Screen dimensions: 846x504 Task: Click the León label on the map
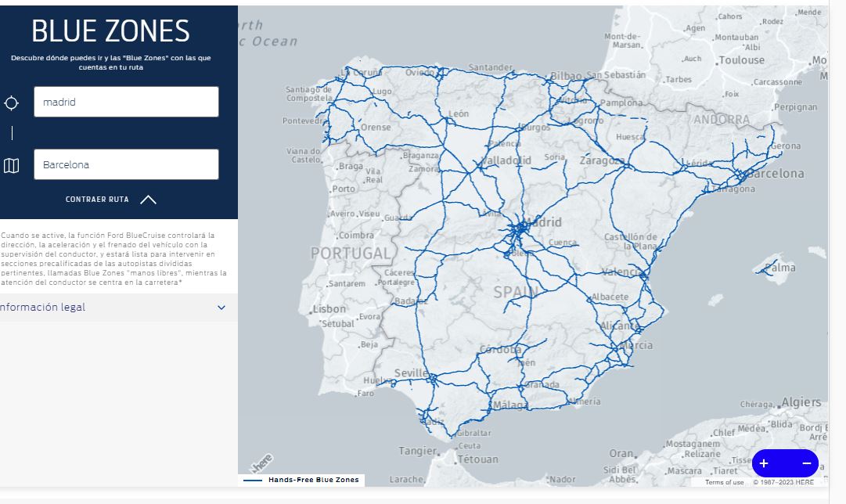tap(459, 113)
